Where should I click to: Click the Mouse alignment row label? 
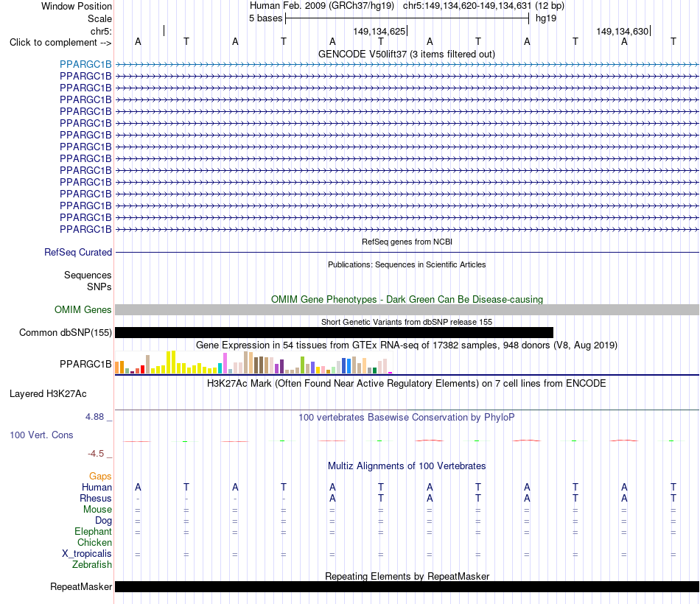point(97,510)
